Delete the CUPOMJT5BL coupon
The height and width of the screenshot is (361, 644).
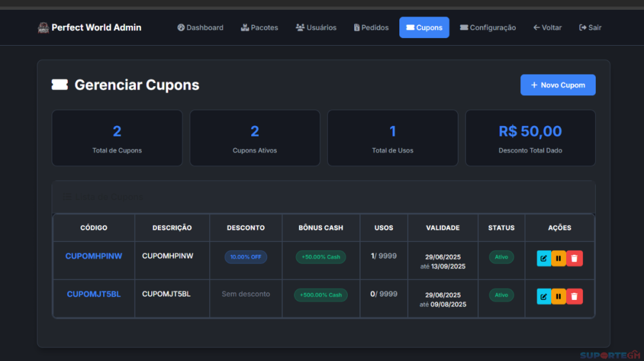(574, 297)
